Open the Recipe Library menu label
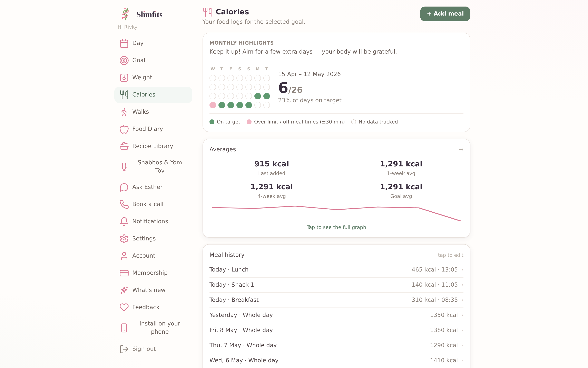The image size is (588, 368). (153, 146)
